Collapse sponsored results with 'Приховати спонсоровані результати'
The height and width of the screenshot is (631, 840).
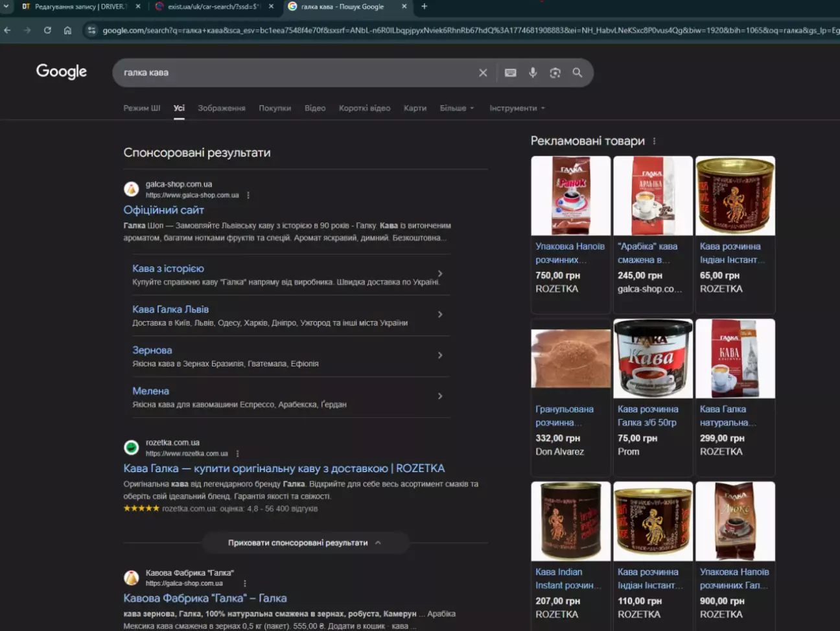coord(305,543)
